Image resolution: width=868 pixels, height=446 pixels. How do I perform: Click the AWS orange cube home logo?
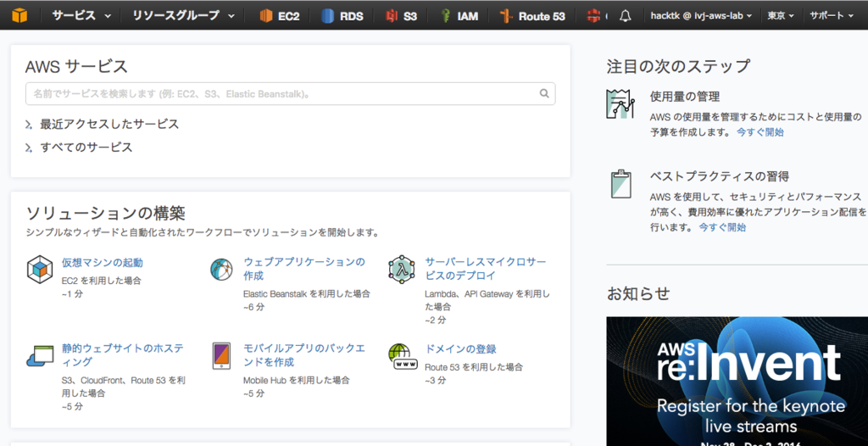click(19, 15)
